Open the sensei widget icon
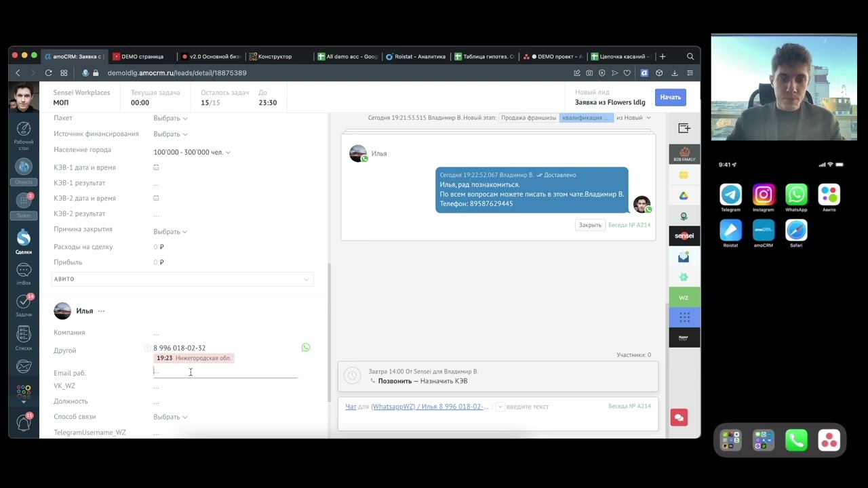This screenshot has width=868, height=488. (684, 236)
